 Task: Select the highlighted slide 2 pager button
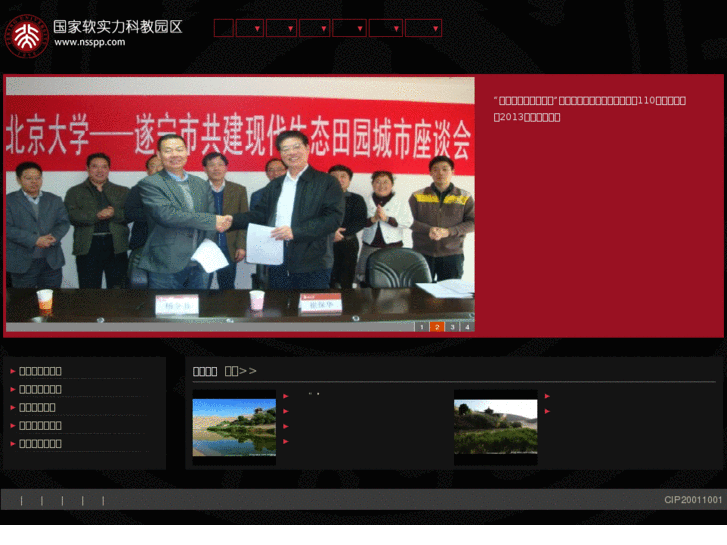coord(437,327)
